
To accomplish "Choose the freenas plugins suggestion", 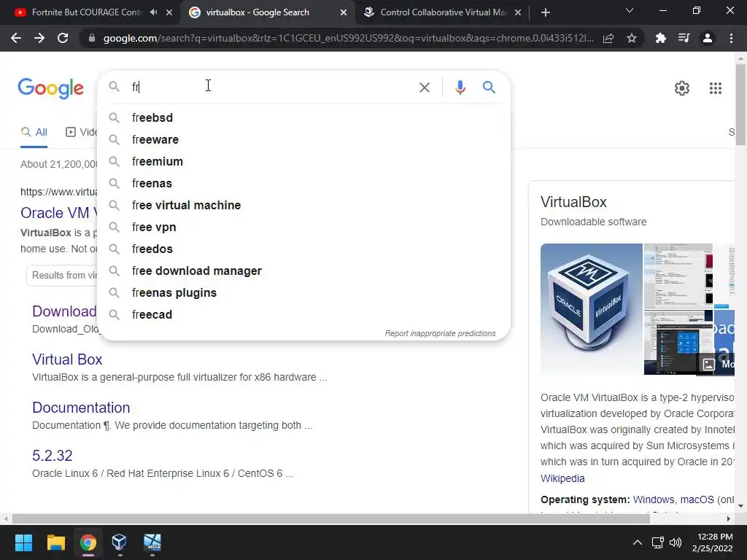I will [303, 293].
